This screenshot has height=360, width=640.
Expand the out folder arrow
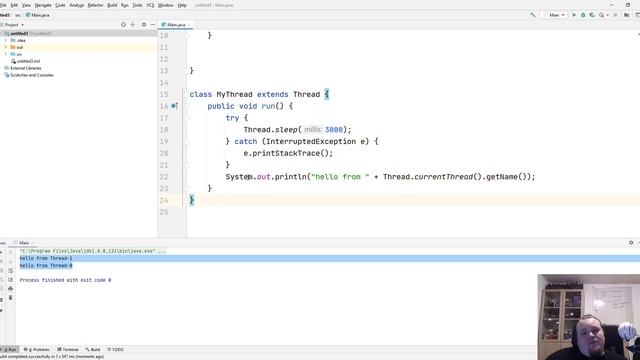[6, 47]
